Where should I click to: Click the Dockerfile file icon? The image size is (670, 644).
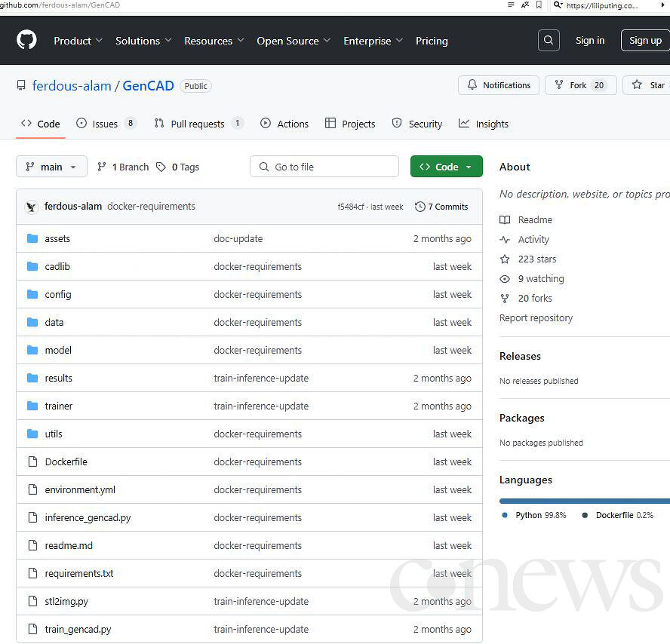coord(32,462)
